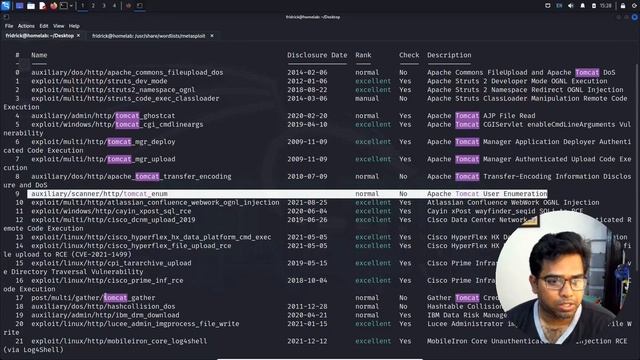The height and width of the screenshot is (360, 640).
Task: Click auxiliary/admin/http/tomcat_ghostcat entry
Action: pos(103,116)
